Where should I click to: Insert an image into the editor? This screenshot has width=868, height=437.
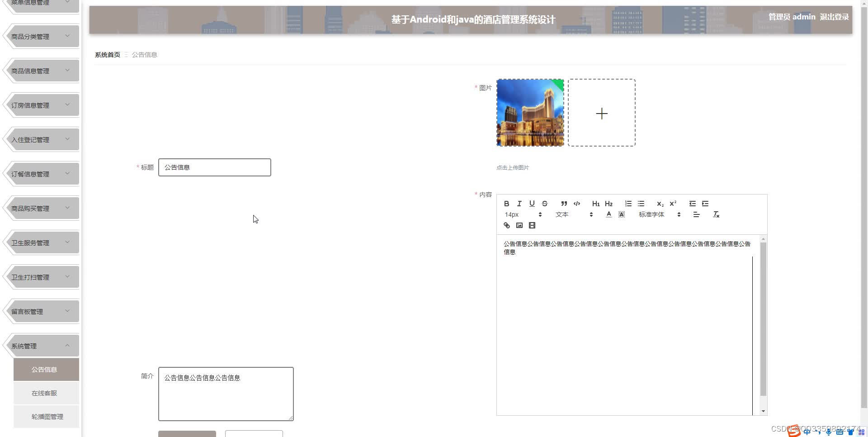point(519,225)
